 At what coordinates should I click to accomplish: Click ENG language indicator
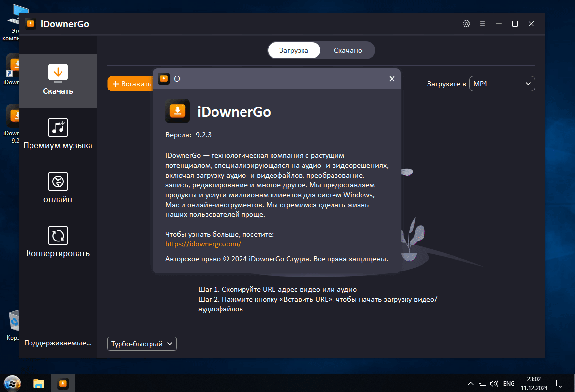(509, 384)
